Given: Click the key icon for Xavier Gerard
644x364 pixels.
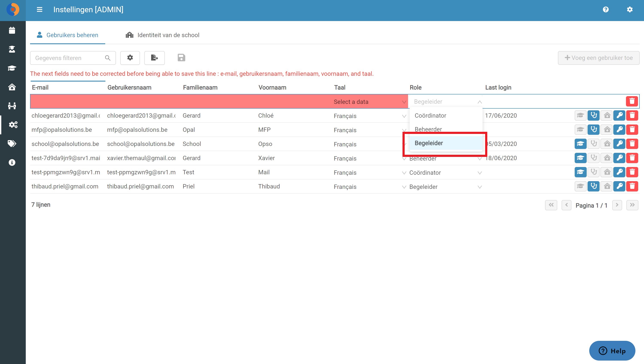Looking at the screenshot, I should tap(619, 158).
